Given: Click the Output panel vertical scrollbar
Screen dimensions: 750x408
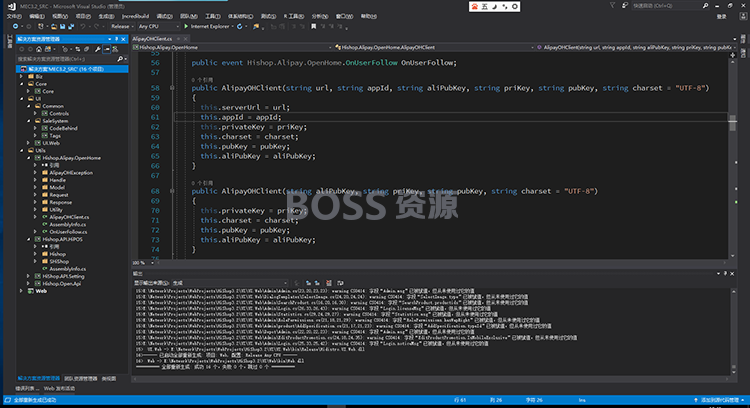Looking at the screenshot, I should pos(733,331).
